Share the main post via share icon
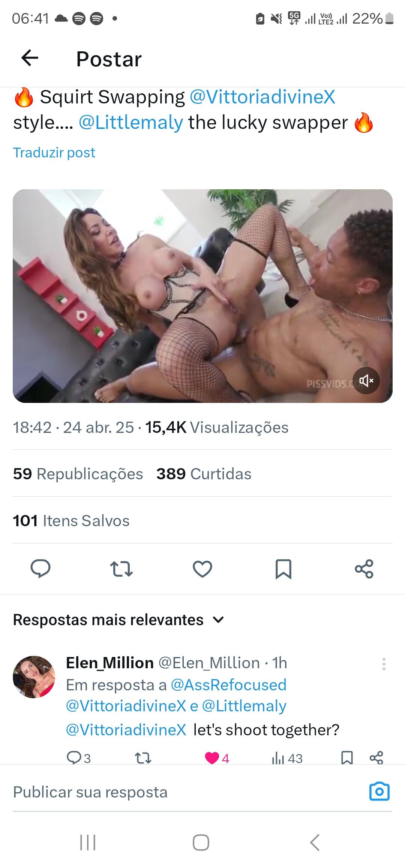This screenshot has height=868, width=405. pyautogui.click(x=364, y=569)
